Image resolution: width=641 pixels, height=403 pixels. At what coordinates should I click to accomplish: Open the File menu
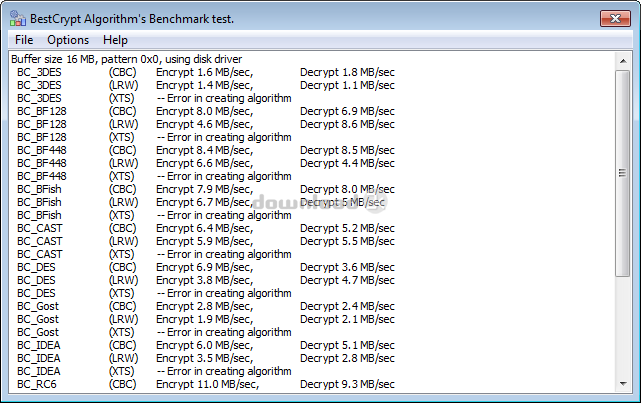[x=24, y=40]
